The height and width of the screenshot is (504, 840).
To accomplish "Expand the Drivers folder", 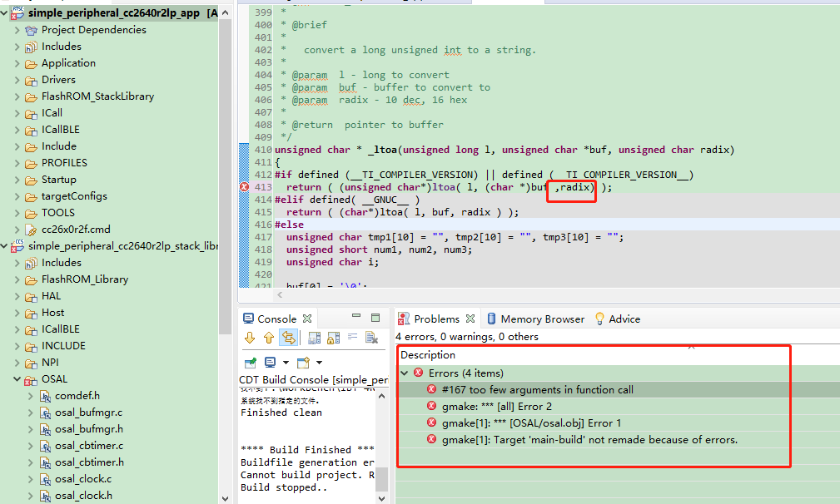I will pyautogui.click(x=17, y=80).
